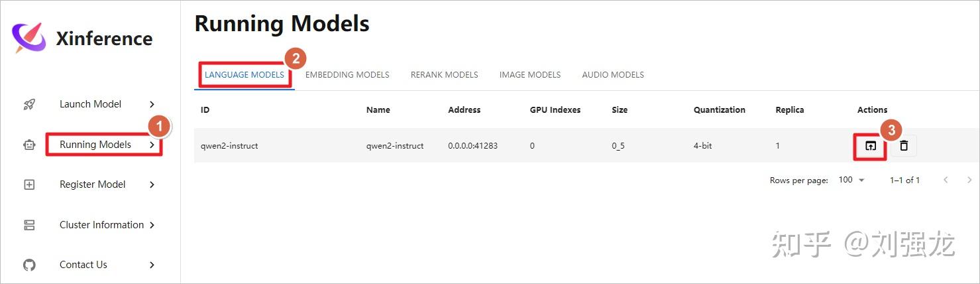Image resolution: width=980 pixels, height=284 pixels.
Task: Click the GitHub icon beside Contact Us
Action: pos(29,265)
